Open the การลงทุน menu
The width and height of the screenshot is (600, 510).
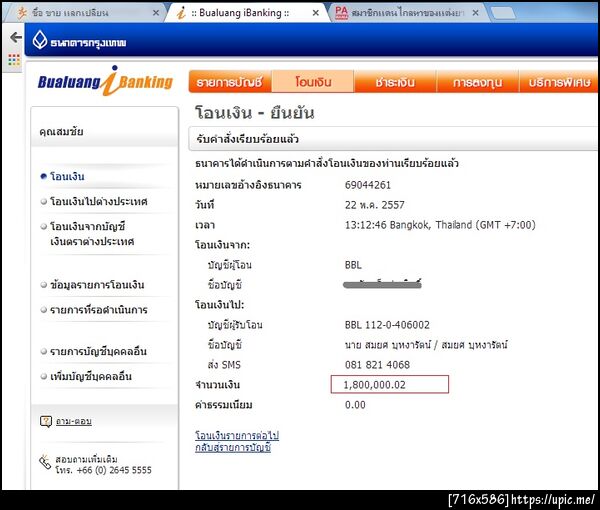click(x=478, y=81)
